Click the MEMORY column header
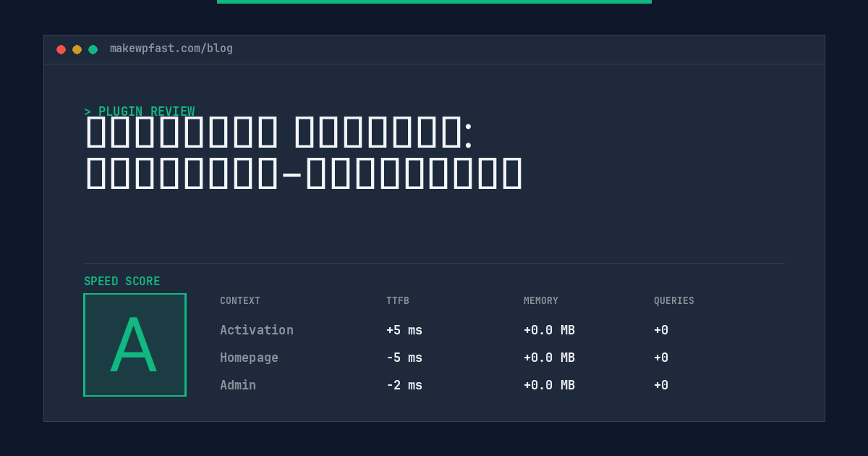Image resolution: width=868 pixels, height=456 pixels. [x=541, y=301]
